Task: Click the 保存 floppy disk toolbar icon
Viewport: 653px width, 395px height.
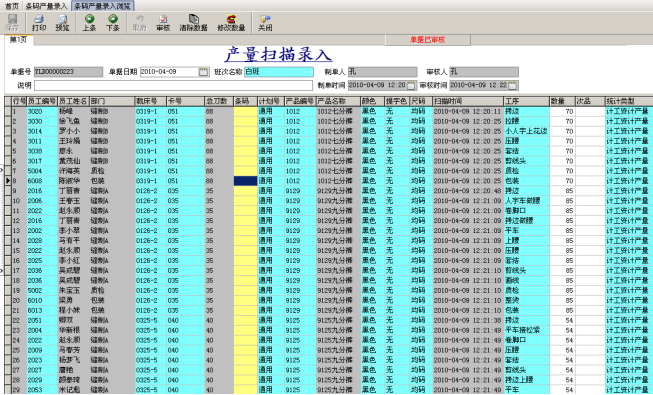Action: [12, 19]
